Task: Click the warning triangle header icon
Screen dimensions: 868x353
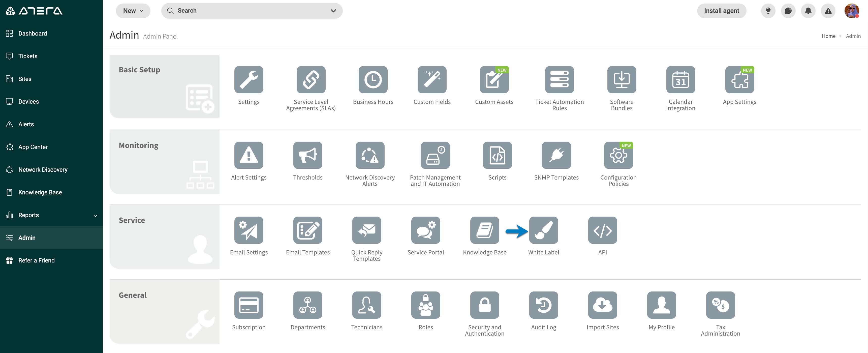Action: tap(828, 11)
